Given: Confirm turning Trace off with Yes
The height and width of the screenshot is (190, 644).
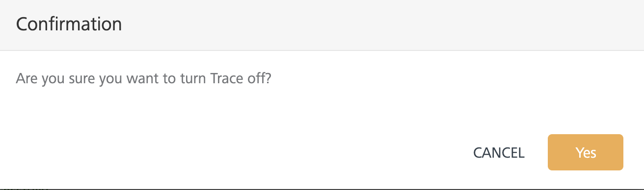Looking at the screenshot, I should [x=585, y=152].
